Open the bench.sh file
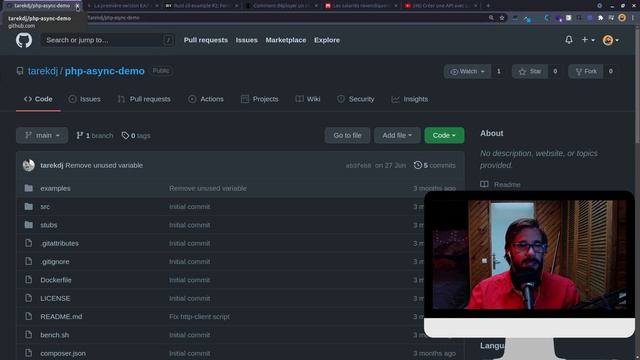Image resolution: width=640 pixels, height=360 pixels. click(55, 335)
